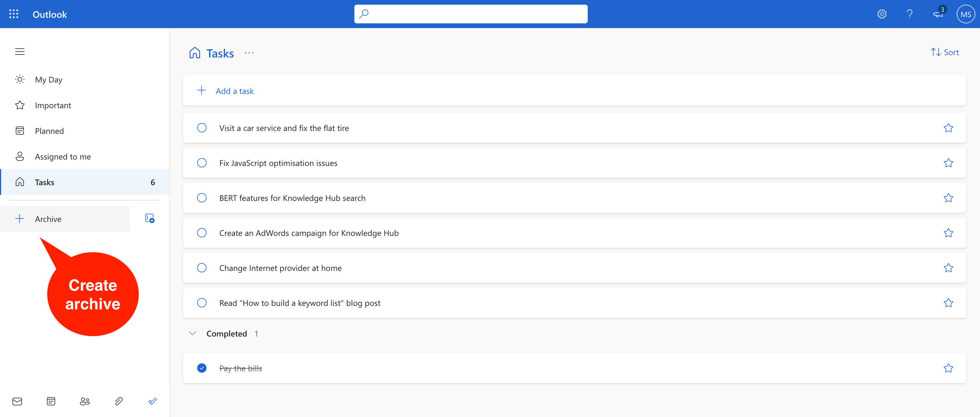Mark 'Visit a car service' task complete
The width and height of the screenshot is (980, 417).
(202, 128)
